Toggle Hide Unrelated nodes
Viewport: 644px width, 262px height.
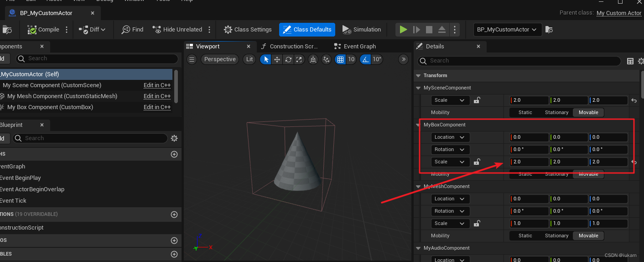177,30
